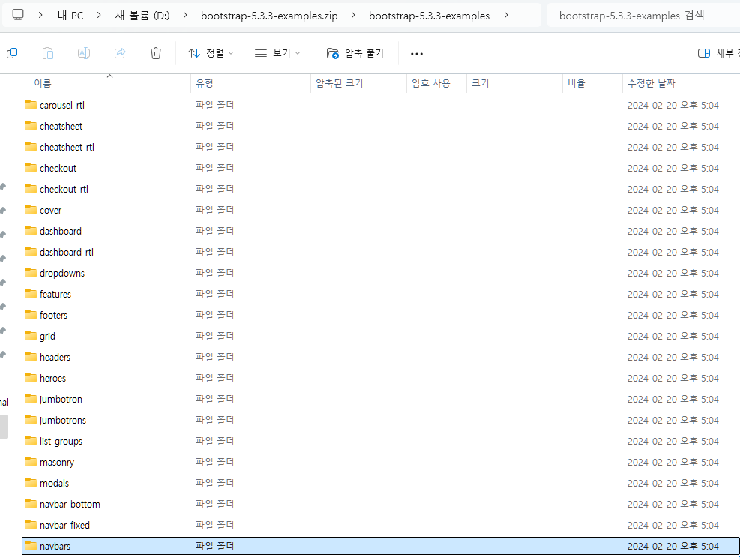Expand chevron after bootstrap-5.3.3-examples.zip breadcrumb
The width and height of the screenshot is (740, 560).
click(353, 15)
